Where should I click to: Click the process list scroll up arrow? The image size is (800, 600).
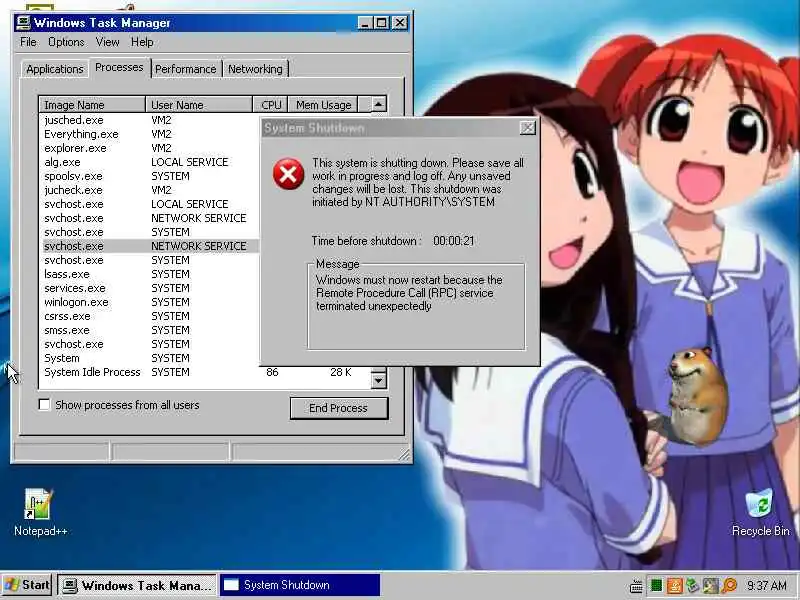pyautogui.click(x=378, y=104)
